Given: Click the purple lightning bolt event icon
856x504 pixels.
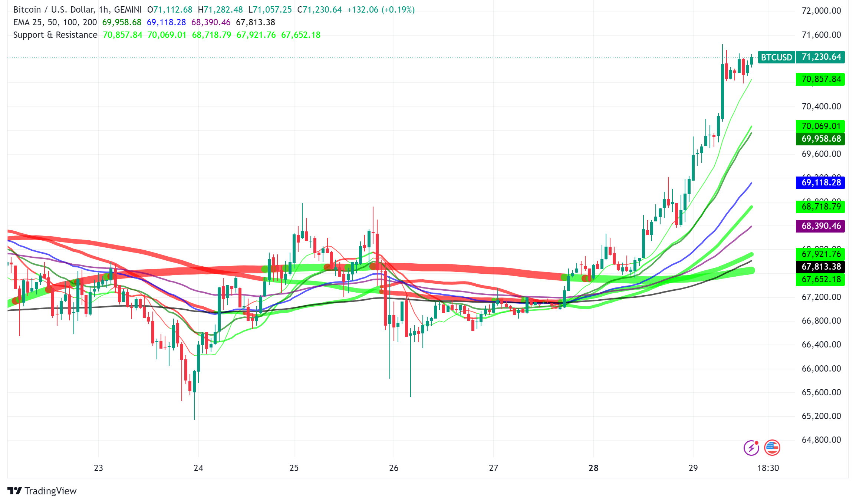Looking at the screenshot, I should tap(751, 448).
